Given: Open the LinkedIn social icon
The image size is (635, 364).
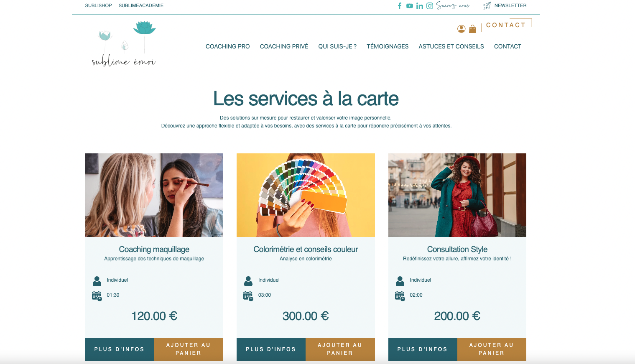Looking at the screenshot, I should point(420,6).
